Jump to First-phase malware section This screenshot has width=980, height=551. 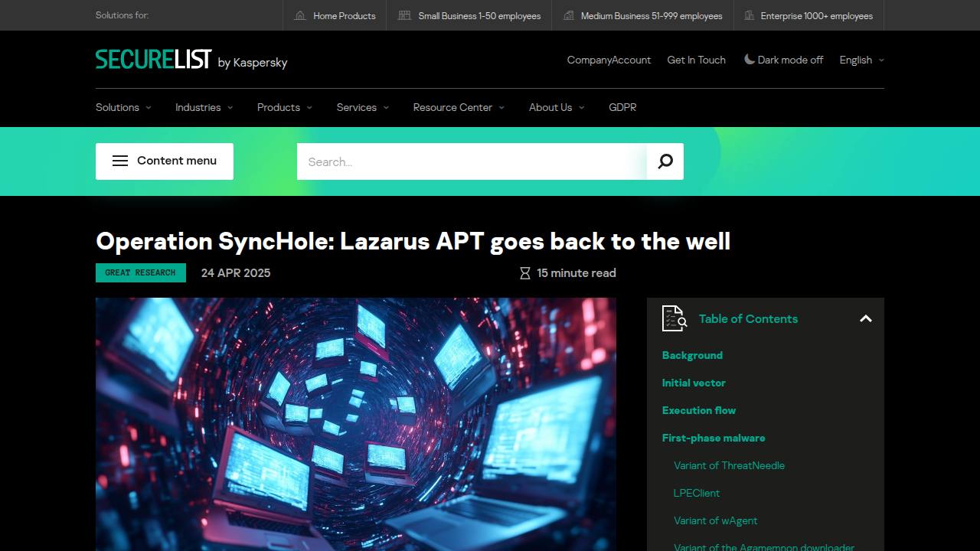coord(714,438)
